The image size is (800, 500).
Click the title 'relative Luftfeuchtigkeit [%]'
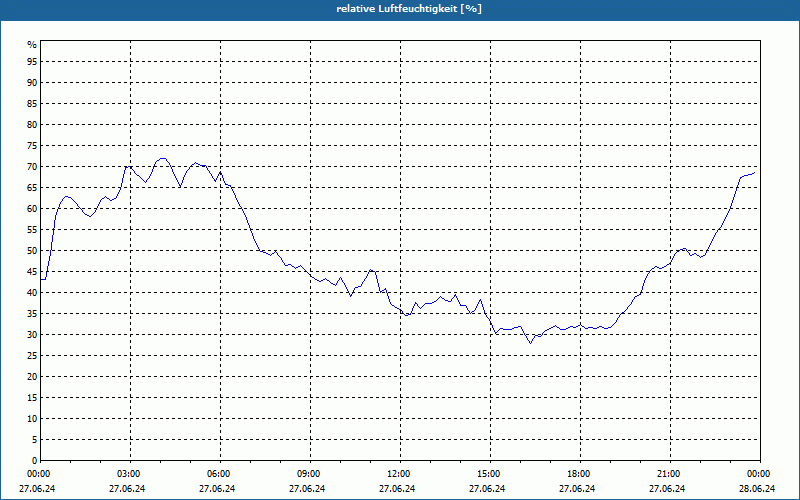[409, 9]
